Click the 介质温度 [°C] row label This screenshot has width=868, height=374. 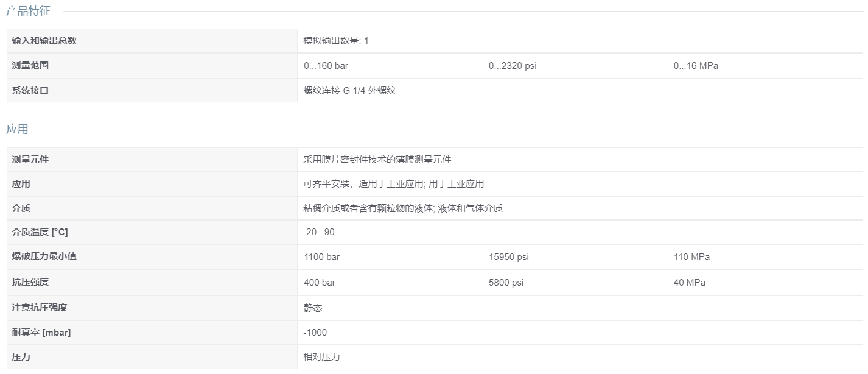(x=40, y=232)
